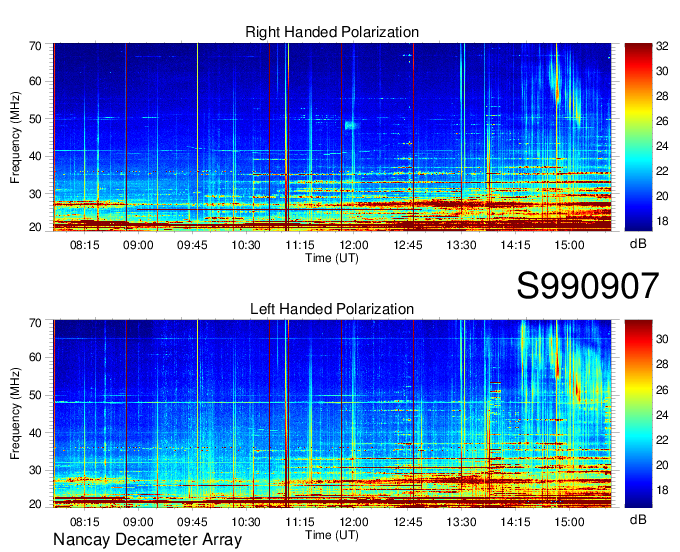Click the "32" tick on the Right Handed colorbar
The width and height of the screenshot is (680, 552).
click(x=662, y=46)
